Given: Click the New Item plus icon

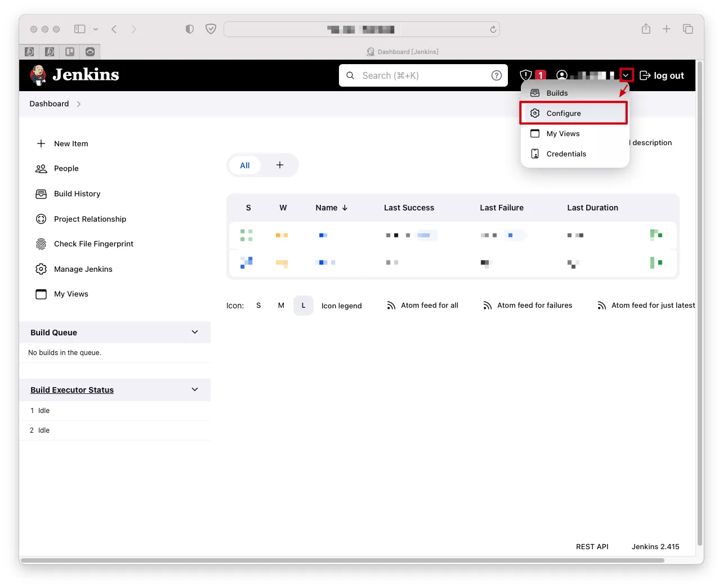Looking at the screenshot, I should pos(41,143).
